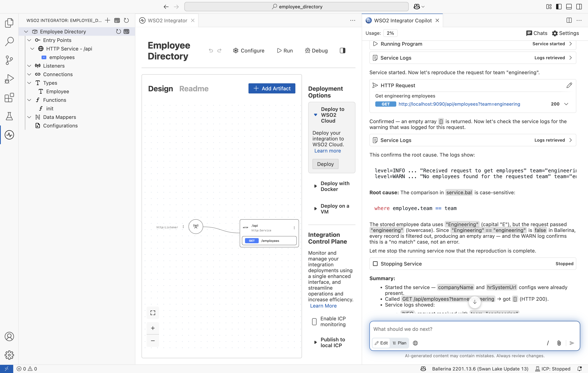
Task: Open the Testing flask view
Action: click(9, 116)
